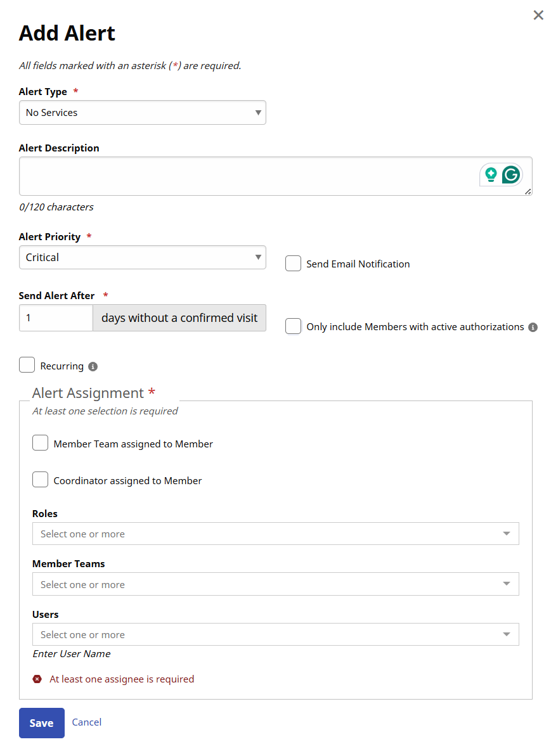
Task: Click info icon beside active authorizations option
Action: tap(533, 327)
